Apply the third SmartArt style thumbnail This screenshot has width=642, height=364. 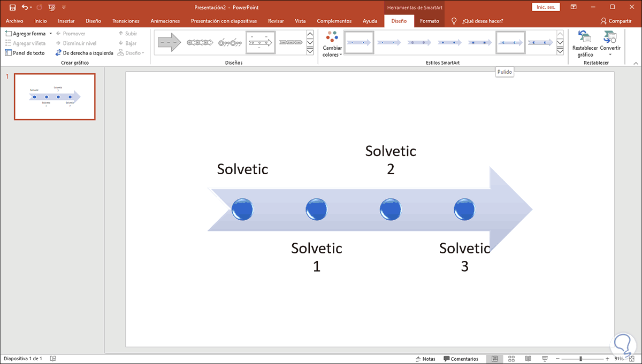point(419,42)
